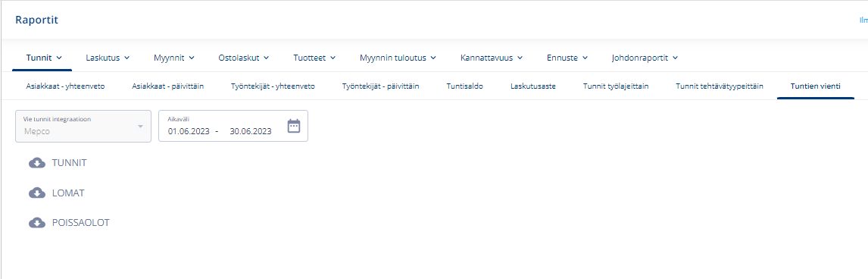Open the Laskutusaste tab
Screen dimensions: 868x279
pos(533,86)
